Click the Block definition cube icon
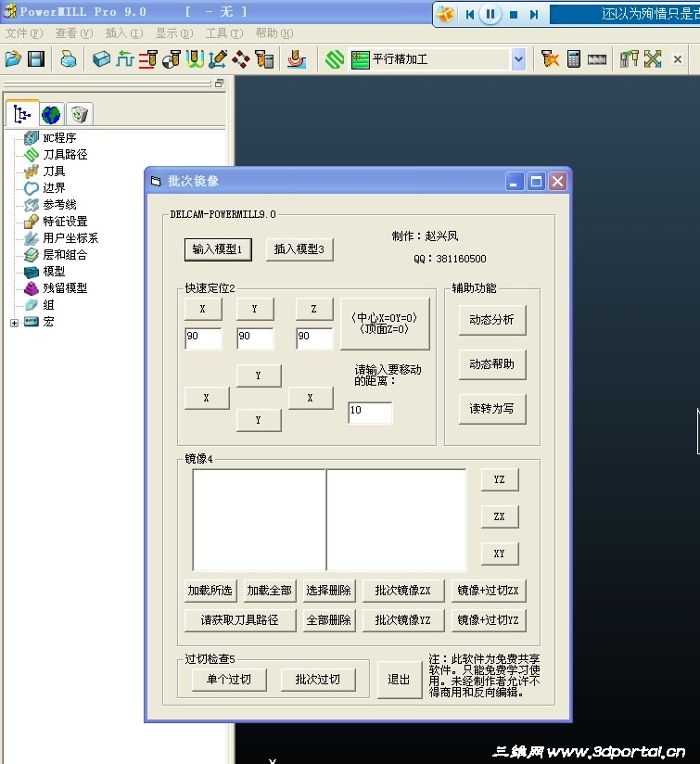700x764 pixels. pos(101,59)
